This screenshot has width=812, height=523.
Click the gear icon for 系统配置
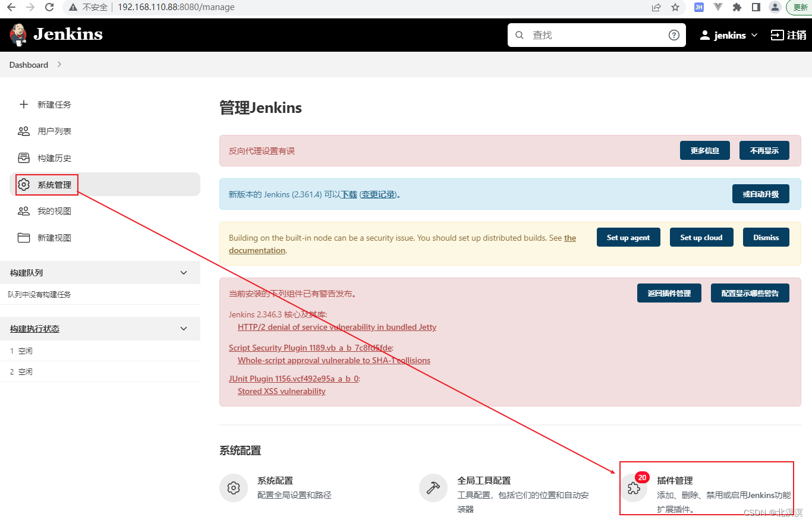click(234, 488)
